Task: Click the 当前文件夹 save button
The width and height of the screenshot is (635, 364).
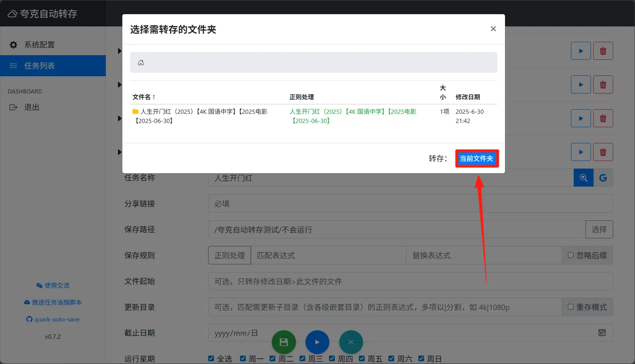Action: pos(477,159)
